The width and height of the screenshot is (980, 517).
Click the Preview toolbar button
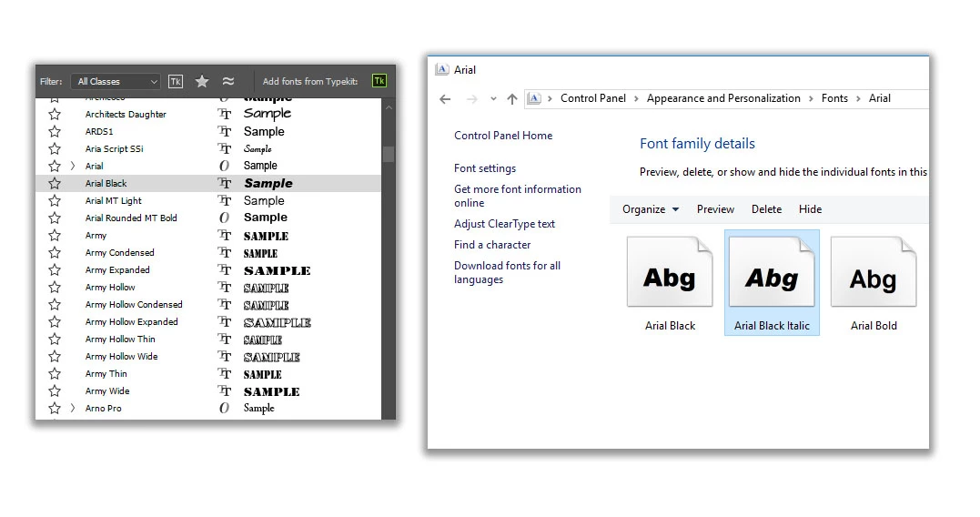click(715, 209)
